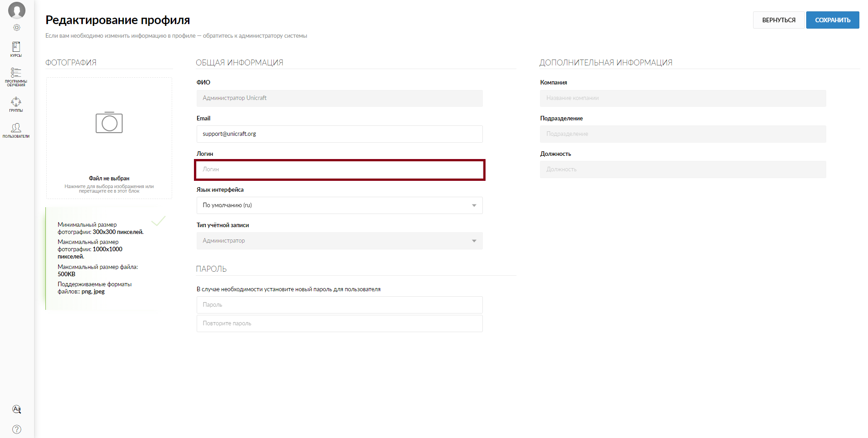Screen dimensions: 868x438
Task: Click the user avatar icon
Action: point(17,10)
